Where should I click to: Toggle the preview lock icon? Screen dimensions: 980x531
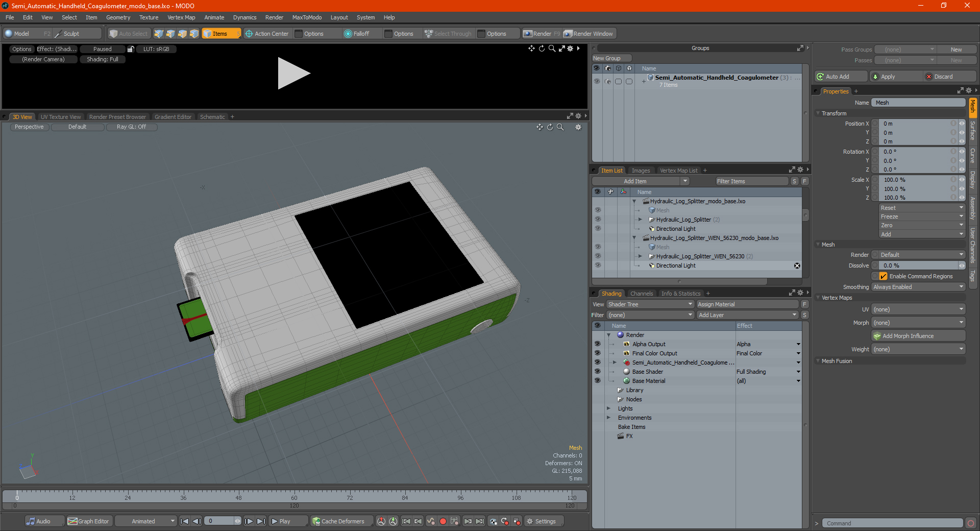coord(131,49)
